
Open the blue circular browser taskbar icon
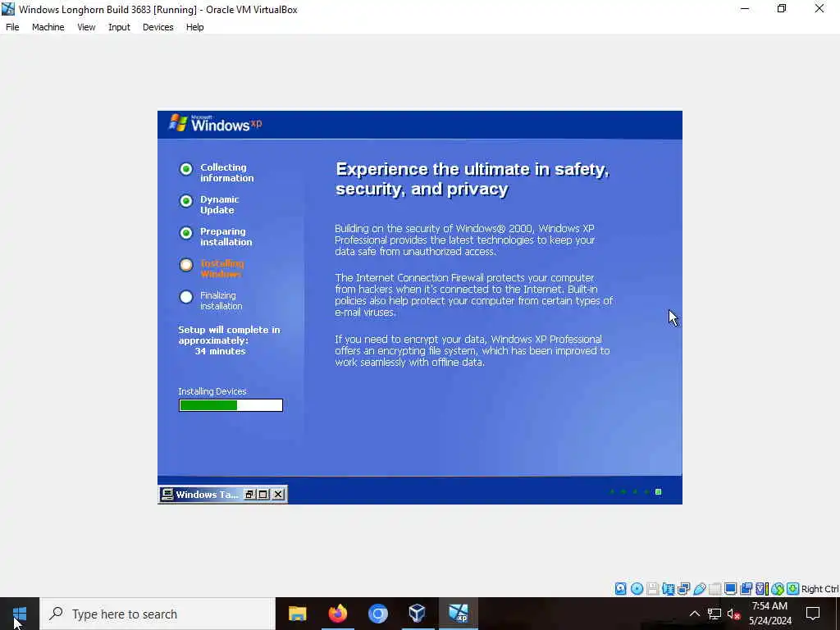[377, 614]
